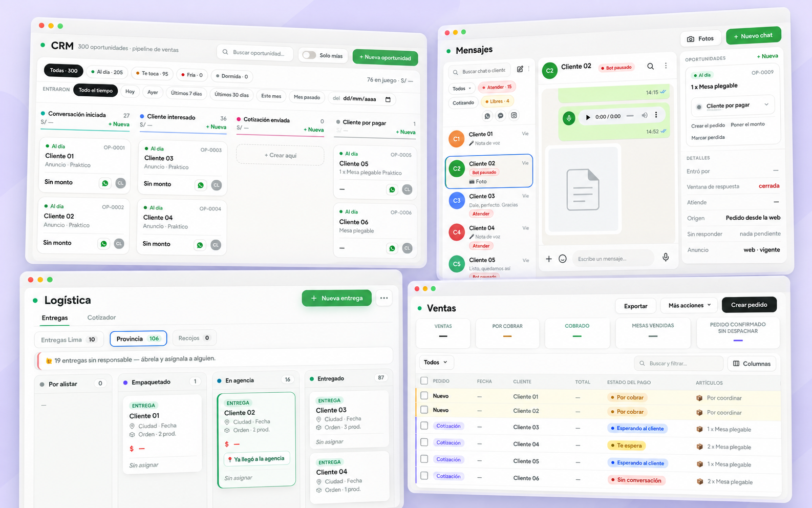The height and width of the screenshot is (508, 812).
Task: Click the microphone icon to record a message
Action: pyautogui.click(x=666, y=257)
